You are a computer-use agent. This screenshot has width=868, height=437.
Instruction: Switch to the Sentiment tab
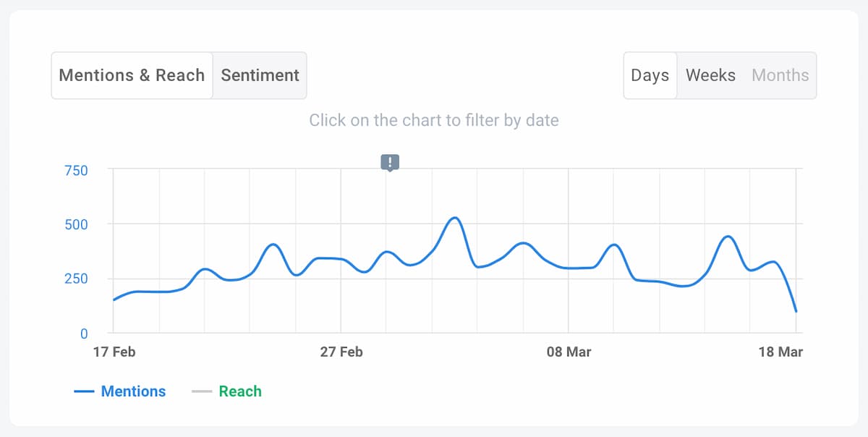point(260,75)
